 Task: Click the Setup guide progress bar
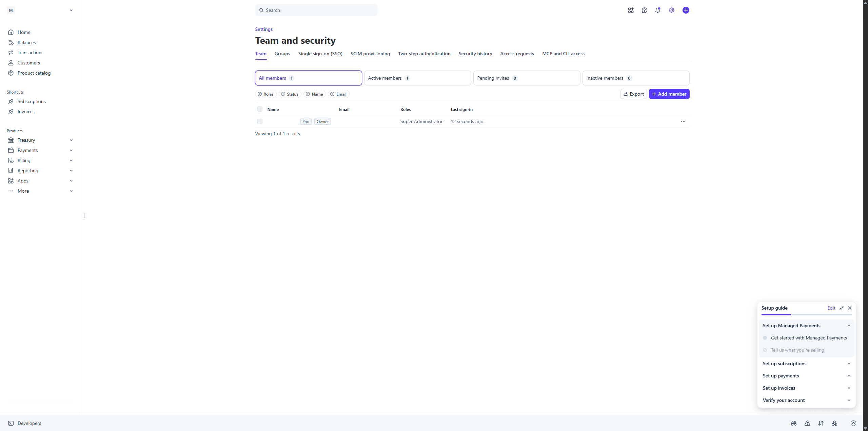(806, 315)
